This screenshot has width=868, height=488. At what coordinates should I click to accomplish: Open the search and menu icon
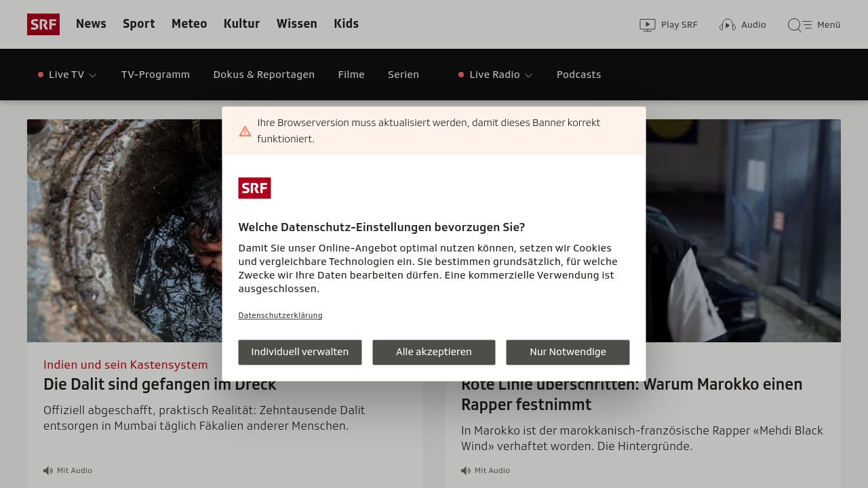click(x=800, y=25)
